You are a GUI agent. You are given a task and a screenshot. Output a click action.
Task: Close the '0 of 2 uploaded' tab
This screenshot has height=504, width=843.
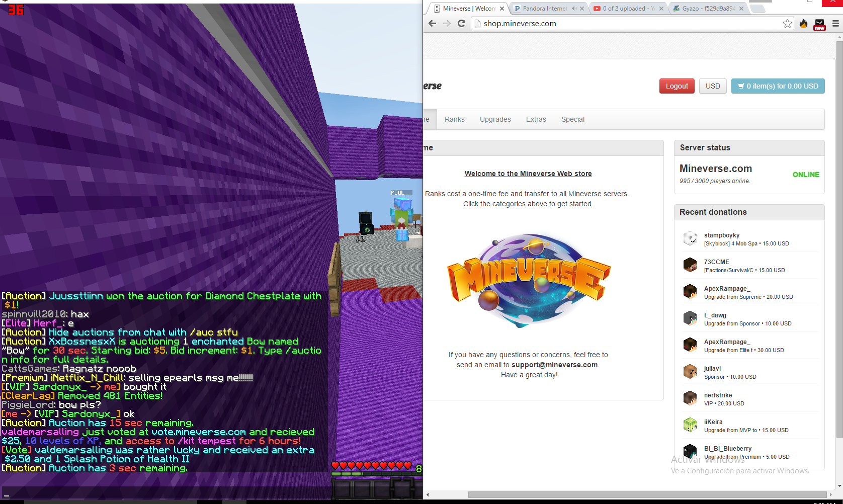[661, 9]
